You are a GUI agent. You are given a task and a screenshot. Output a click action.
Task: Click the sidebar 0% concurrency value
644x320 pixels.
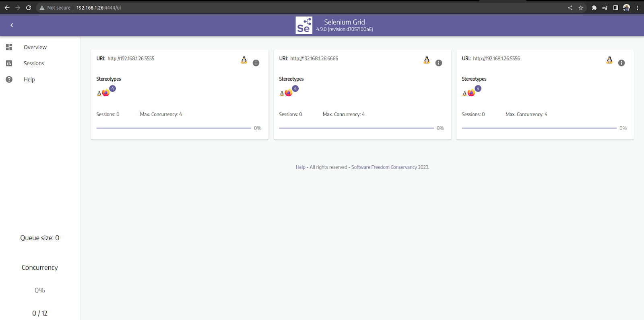click(40, 290)
